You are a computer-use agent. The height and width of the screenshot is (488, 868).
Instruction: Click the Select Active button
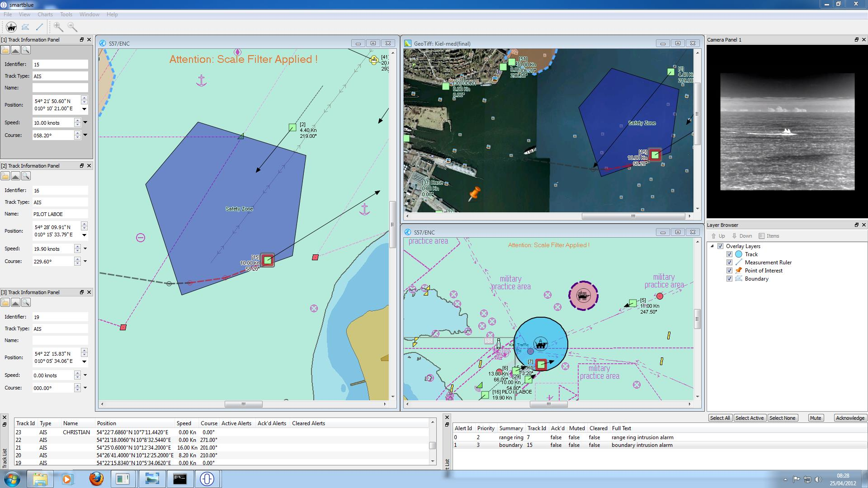[x=750, y=418]
